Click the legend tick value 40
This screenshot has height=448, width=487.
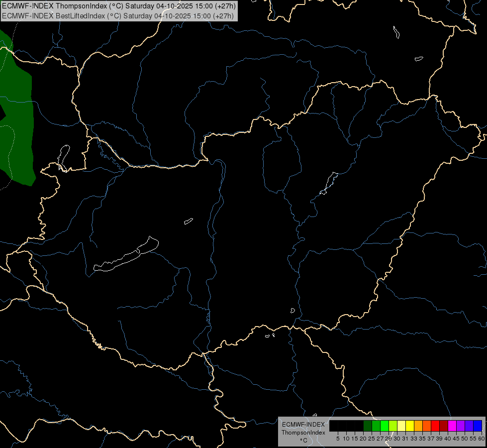tap(448, 439)
